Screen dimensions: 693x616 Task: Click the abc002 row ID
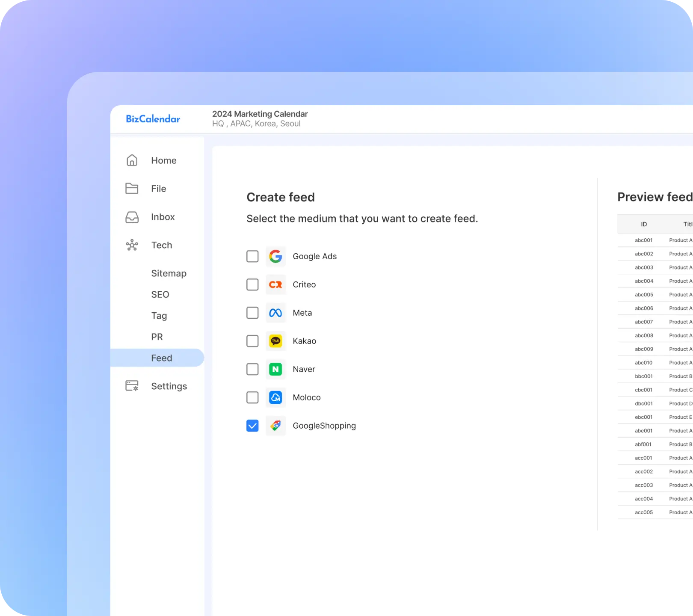[644, 254]
